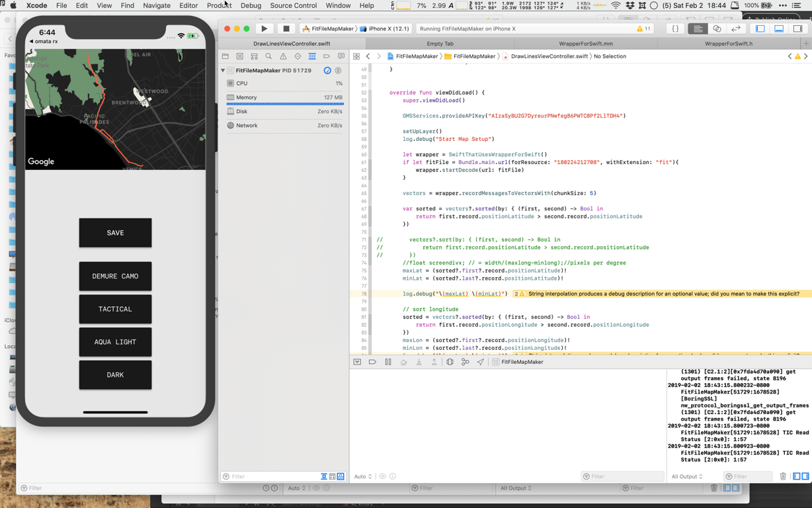
Task: Open the iPhone X (12.1) destination selector
Action: point(385,29)
